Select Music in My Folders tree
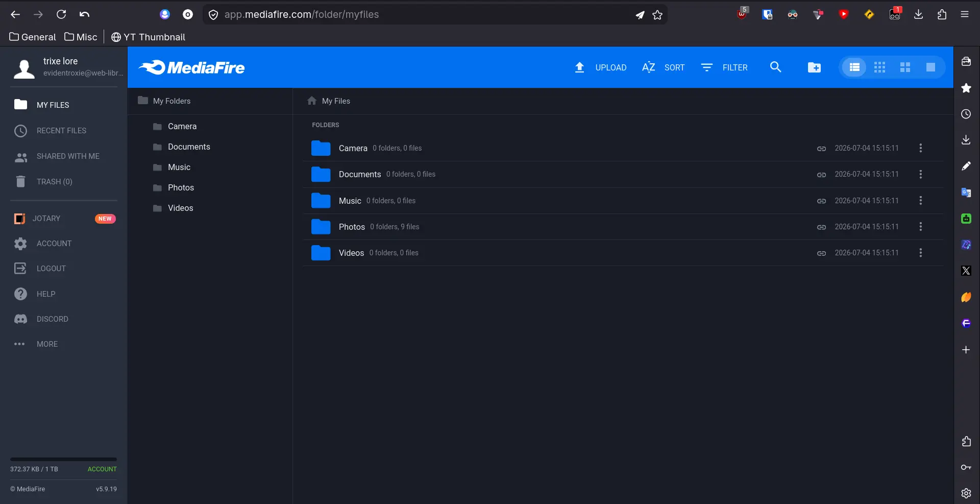Viewport: 980px width, 504px height. pyautogui.click(x=179, y=167)
